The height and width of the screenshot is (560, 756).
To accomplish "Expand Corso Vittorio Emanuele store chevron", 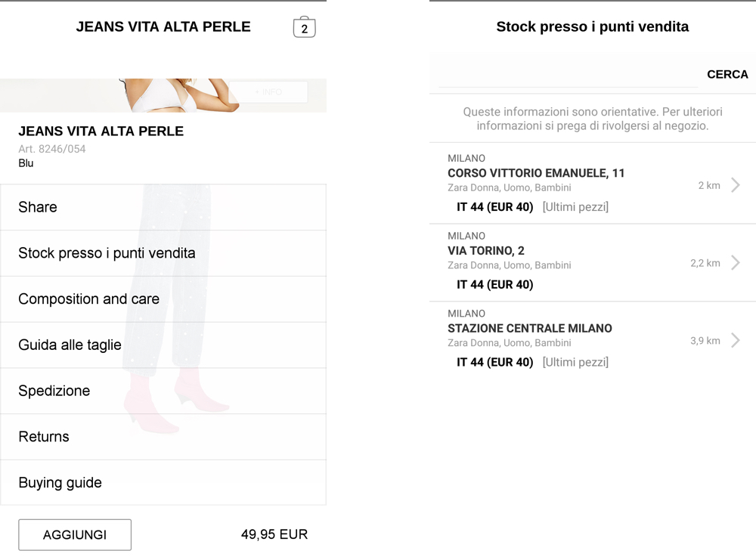I will point(736,185).
